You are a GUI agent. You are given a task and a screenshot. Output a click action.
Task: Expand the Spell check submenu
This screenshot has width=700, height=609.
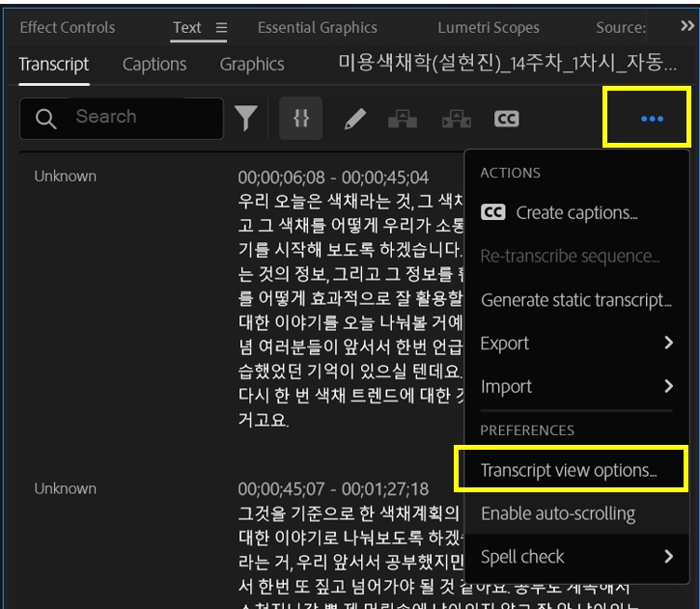coord(576,556)
